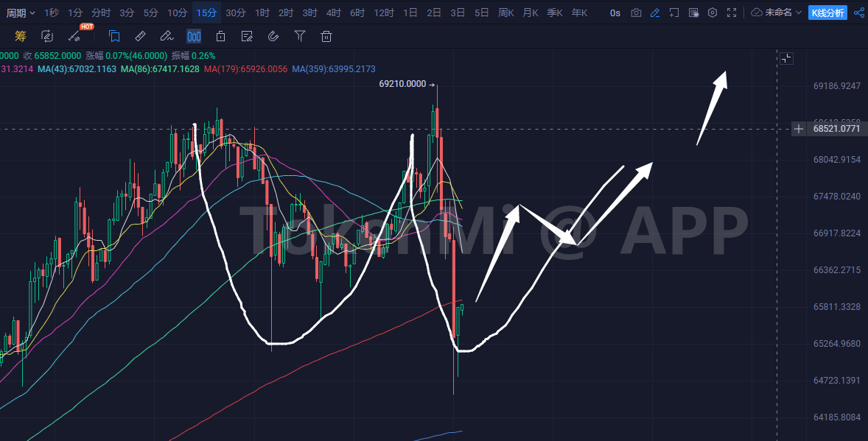This screenshot has height=441, width=868.
Task: Click the paperclip magnet tool icon
Action: pyautogui.click(x=273, y=36)
